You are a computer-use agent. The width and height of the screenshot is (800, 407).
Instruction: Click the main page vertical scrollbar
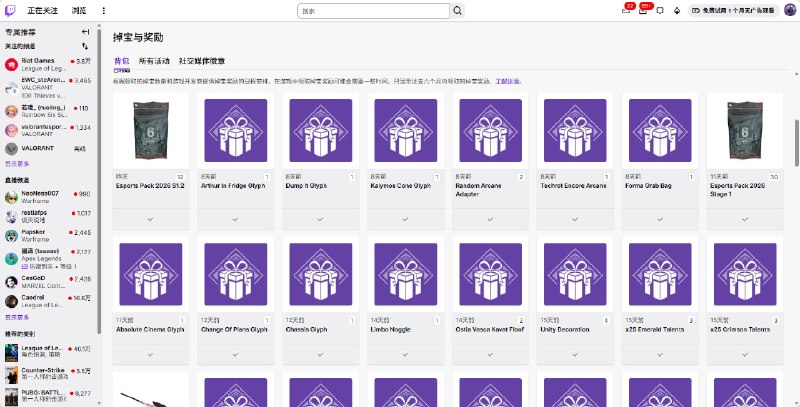pos(796,143)
